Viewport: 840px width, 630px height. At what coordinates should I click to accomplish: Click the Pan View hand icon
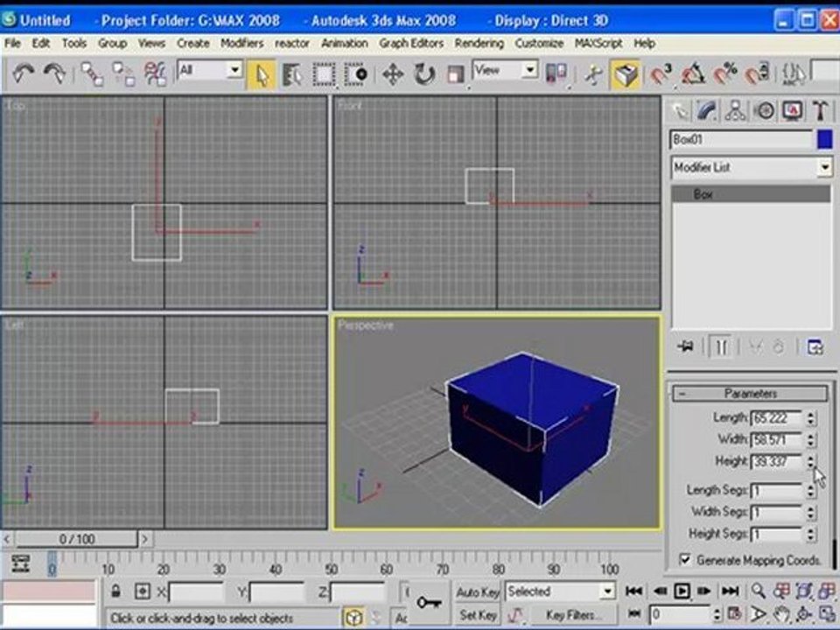781,615
